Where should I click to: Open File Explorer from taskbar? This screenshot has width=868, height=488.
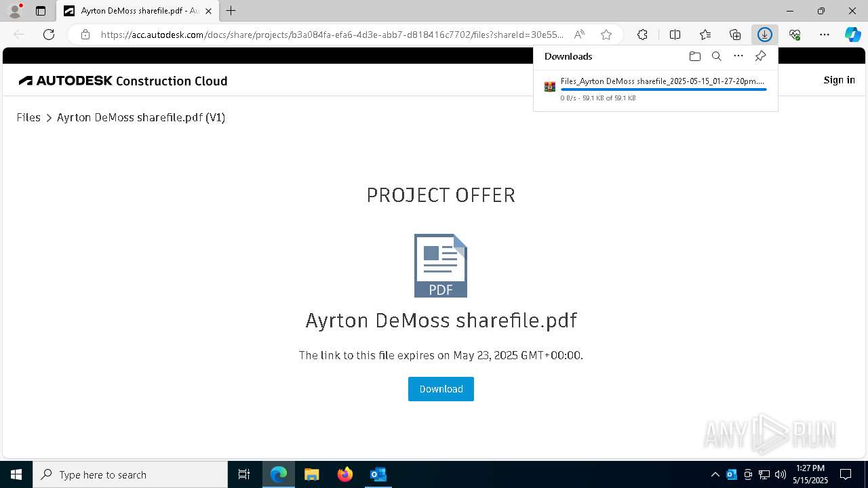pos(312,474)
